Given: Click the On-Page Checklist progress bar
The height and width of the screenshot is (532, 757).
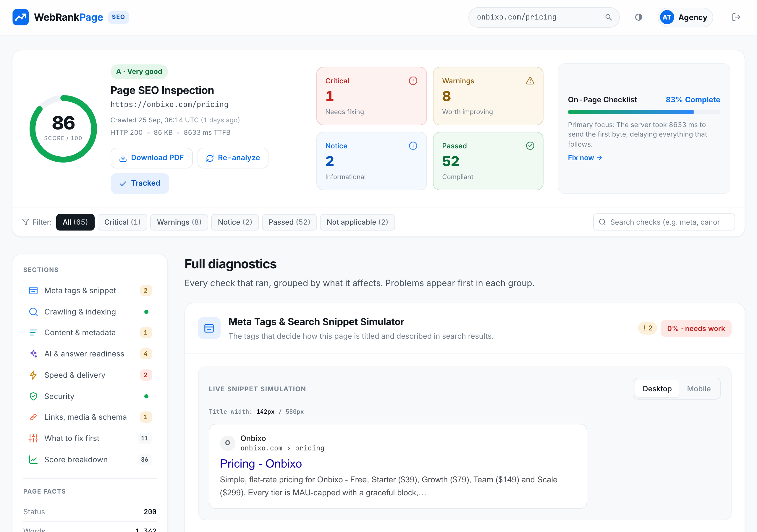Looking at the screenshot, I should coord(644,112).
